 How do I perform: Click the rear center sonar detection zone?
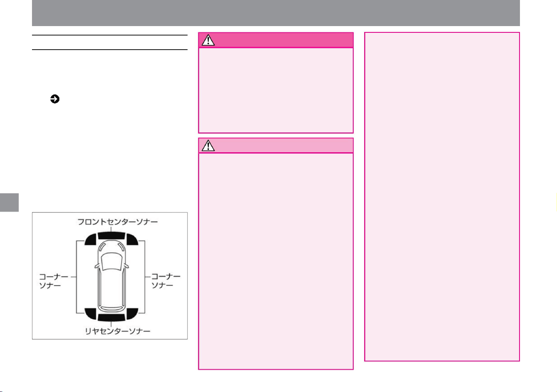tap(111, 317)
